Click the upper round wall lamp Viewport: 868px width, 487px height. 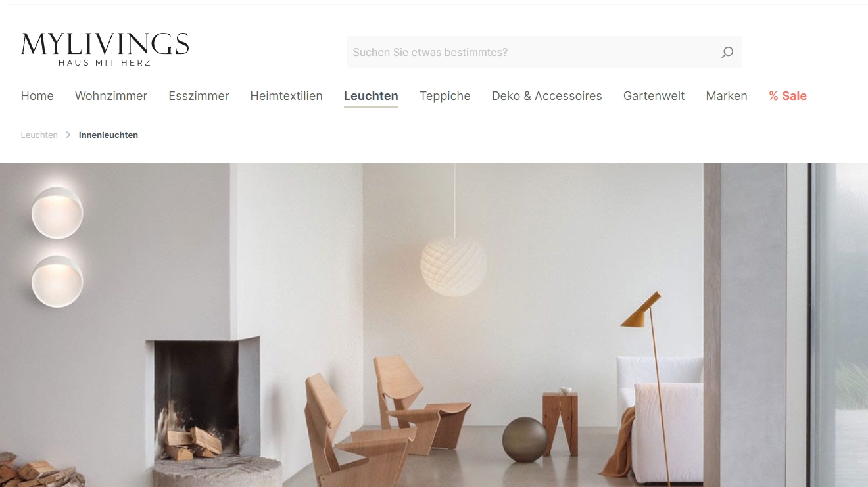[57, 212]
